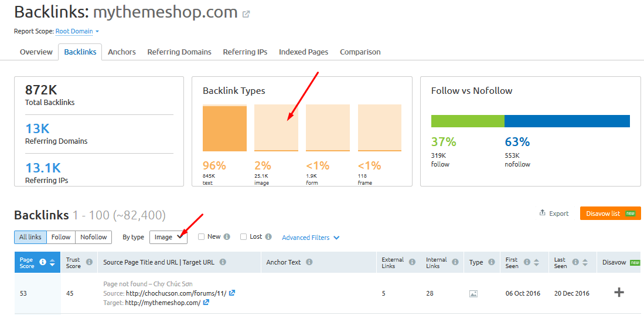Sort by Page Score arrows
Viewport: 644px width, 315px height.
click(52, 262)
